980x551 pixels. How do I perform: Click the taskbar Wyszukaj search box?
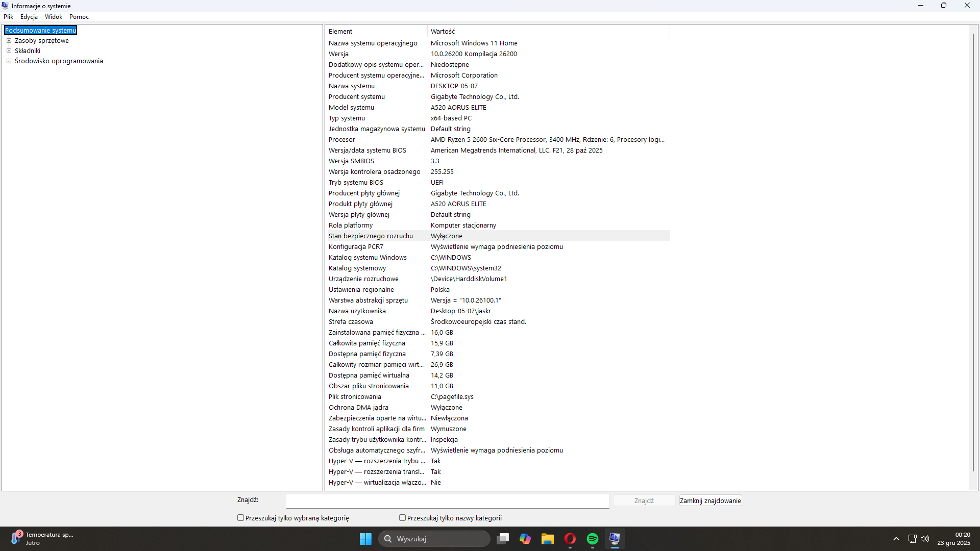click(434, 539)
